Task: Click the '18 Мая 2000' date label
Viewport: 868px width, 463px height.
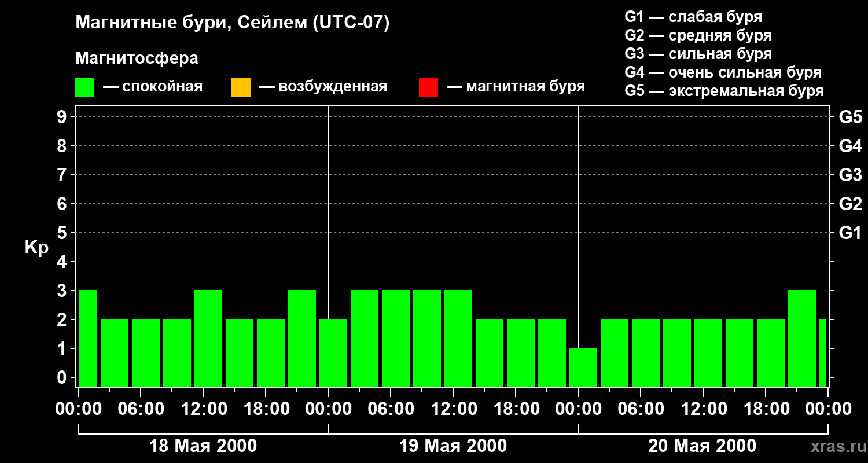Action: click(203, 446)
